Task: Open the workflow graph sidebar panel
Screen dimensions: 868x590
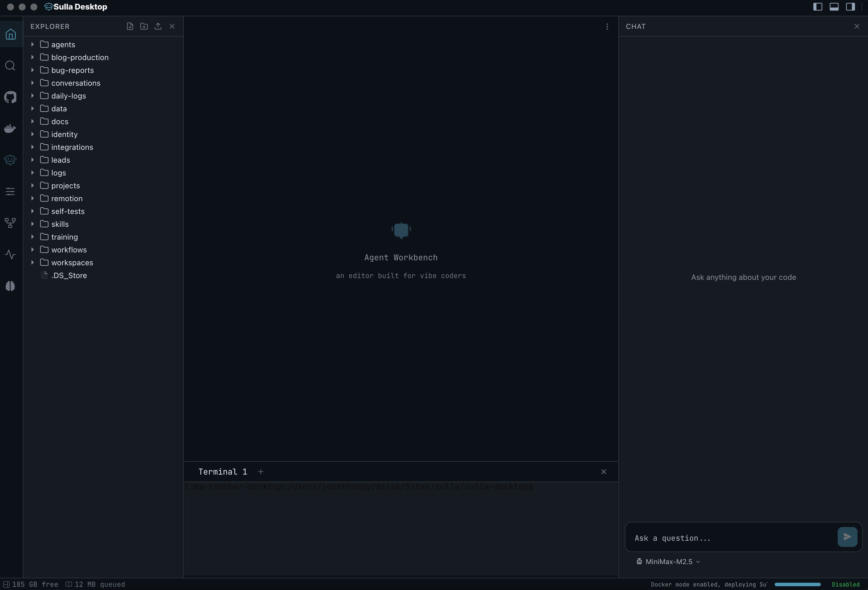Action: tap(10, 223)
